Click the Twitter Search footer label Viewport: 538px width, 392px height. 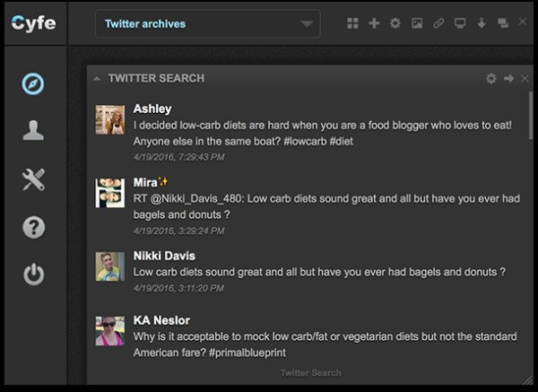point(311,373)
